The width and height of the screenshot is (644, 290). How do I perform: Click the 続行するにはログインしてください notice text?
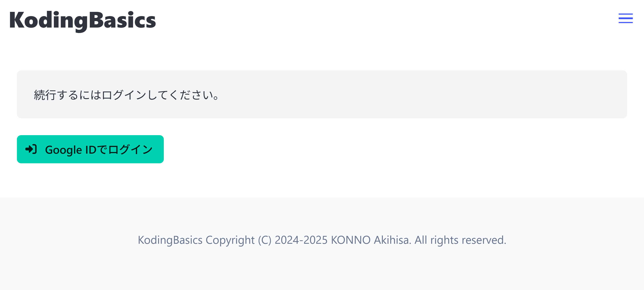click(126, 95)
